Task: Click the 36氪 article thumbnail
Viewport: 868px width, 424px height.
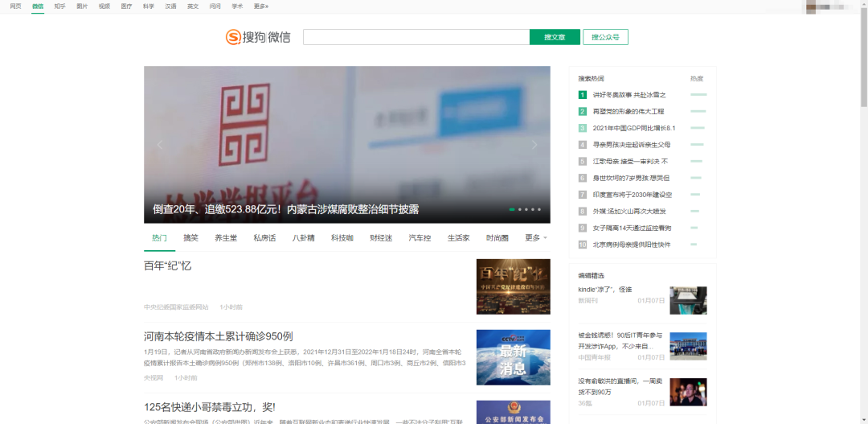Action: 688,392
